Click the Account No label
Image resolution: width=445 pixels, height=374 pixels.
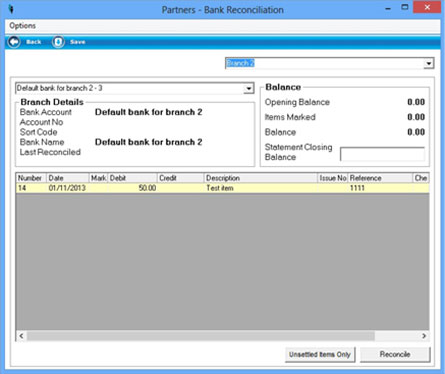tap(41, 122)
